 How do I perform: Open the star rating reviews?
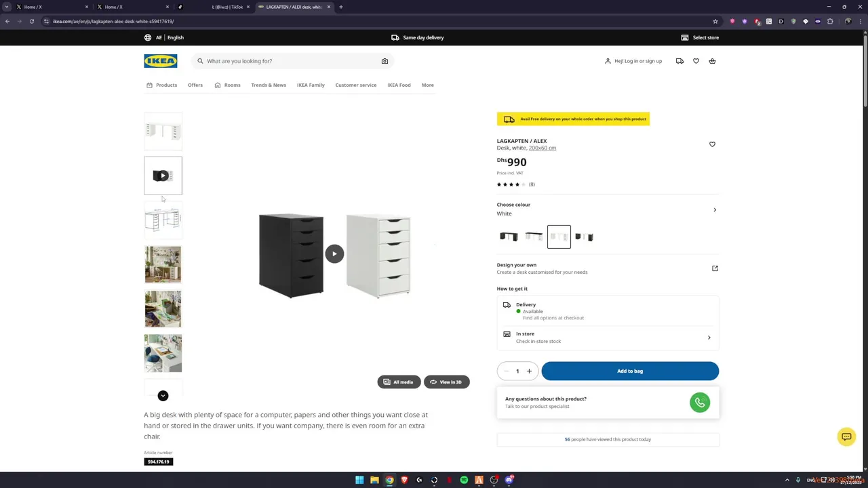pyautogui.click(x=515, y=184)
